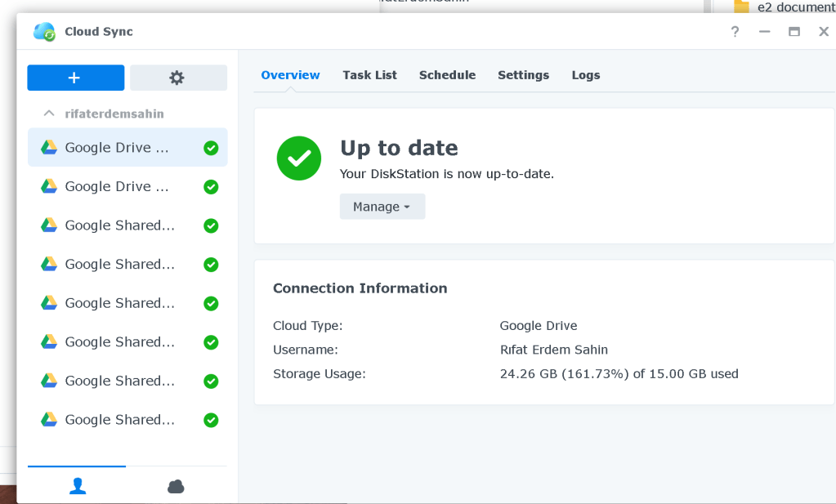
Task: Go to the Settings tab
Action: point(523,75)
